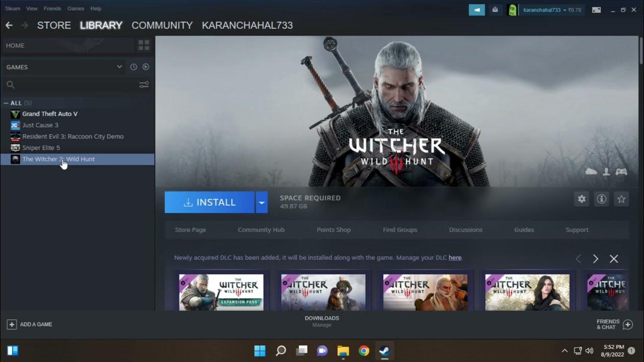Open Steam announcements megaphone icon
The height and width of the screenshot is (362, 644).
tap(477, 10)
